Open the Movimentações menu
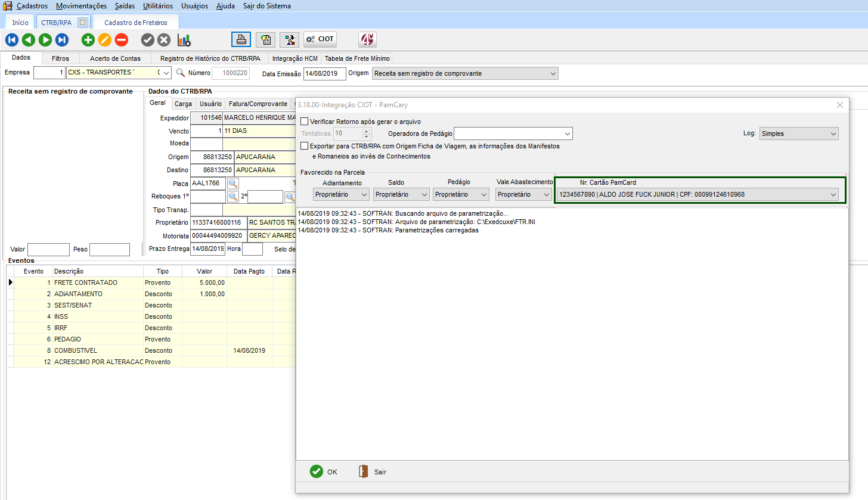This screenshot has width=868, height=500. coord(81,6)
